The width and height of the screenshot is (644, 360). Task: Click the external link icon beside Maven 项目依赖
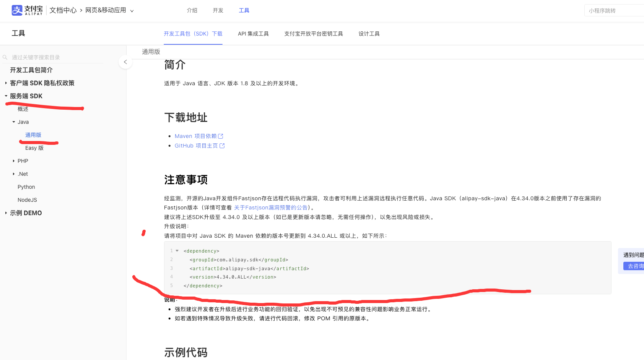click(x=221, y=136)
